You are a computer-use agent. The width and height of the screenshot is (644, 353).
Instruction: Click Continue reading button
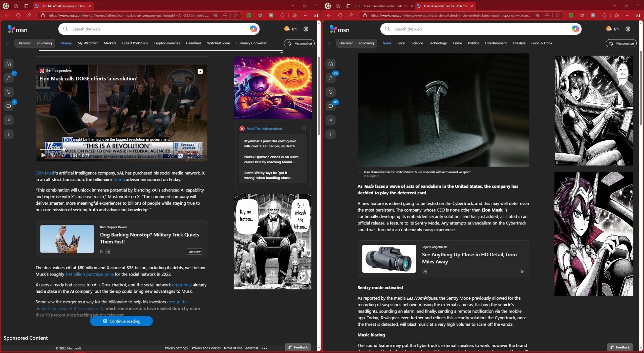[x=121, y=321]
